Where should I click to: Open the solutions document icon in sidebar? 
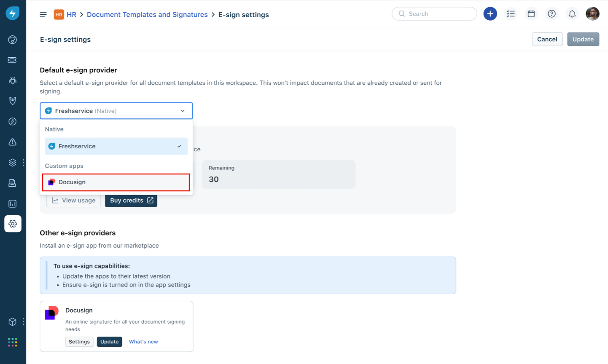(13, 183)
